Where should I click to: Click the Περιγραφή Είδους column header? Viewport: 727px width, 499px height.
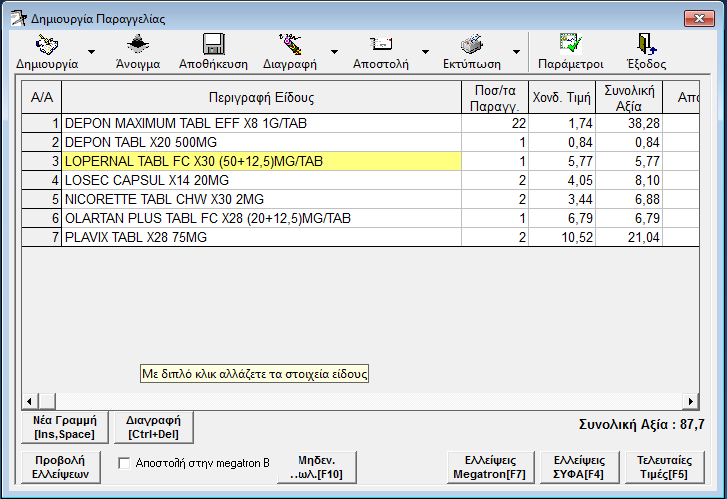tap(261, 97)
